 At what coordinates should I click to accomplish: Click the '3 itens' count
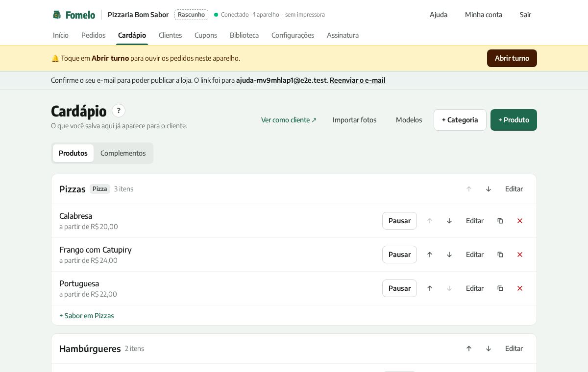(x=123, y=189)
